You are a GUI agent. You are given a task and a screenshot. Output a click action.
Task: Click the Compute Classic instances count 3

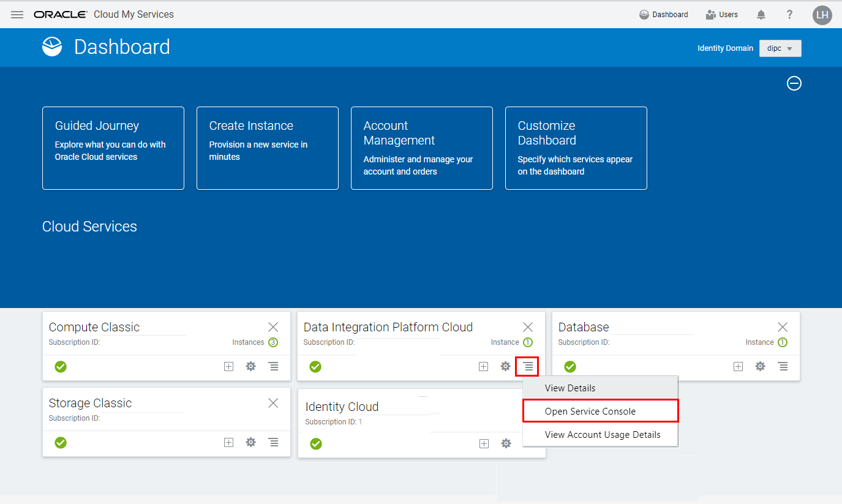[273, 342]
